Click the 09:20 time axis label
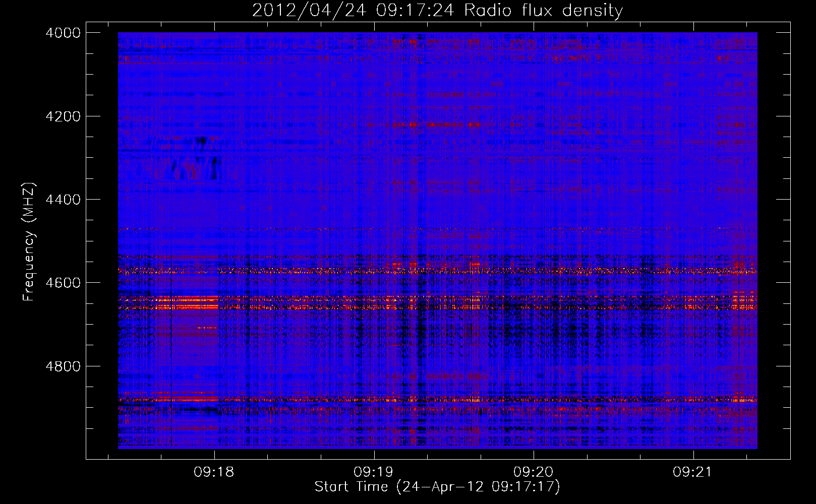 (534, 472)
